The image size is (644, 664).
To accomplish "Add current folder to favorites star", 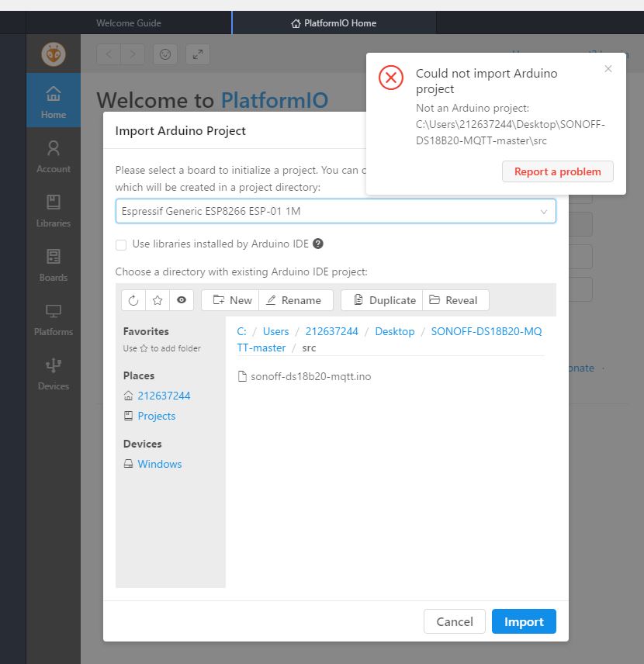I will [x=158, y=300].
